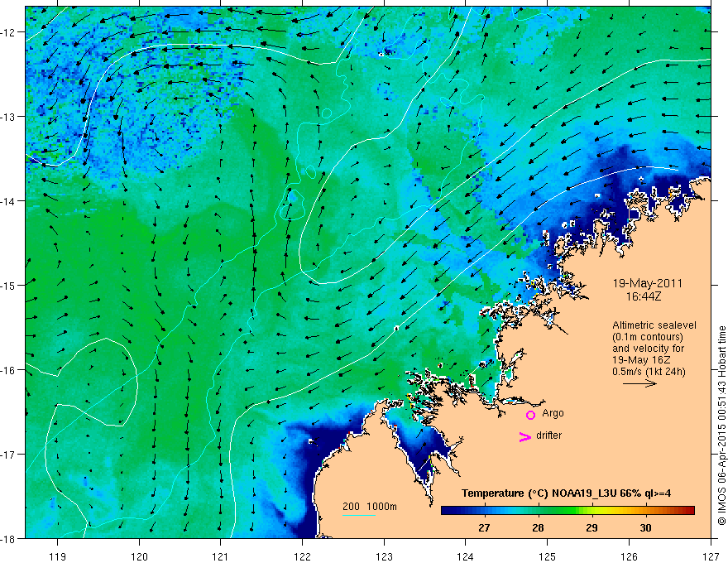Click the magenta drifter arrowhead symbol
This screenshot has height=563, width=728.
(x=524, y=437)
